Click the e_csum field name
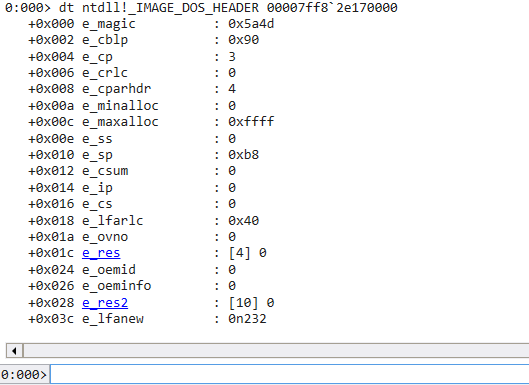 [x=105, y=171]
